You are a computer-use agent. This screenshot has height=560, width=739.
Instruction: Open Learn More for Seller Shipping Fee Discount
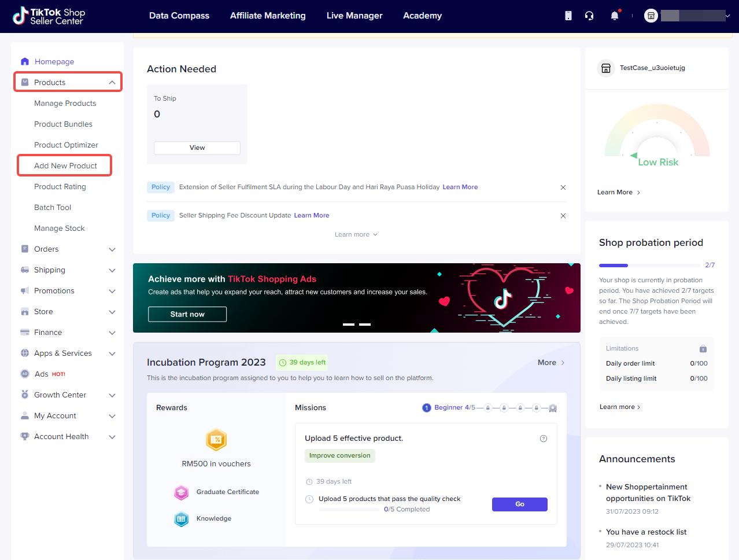(312, 215)
